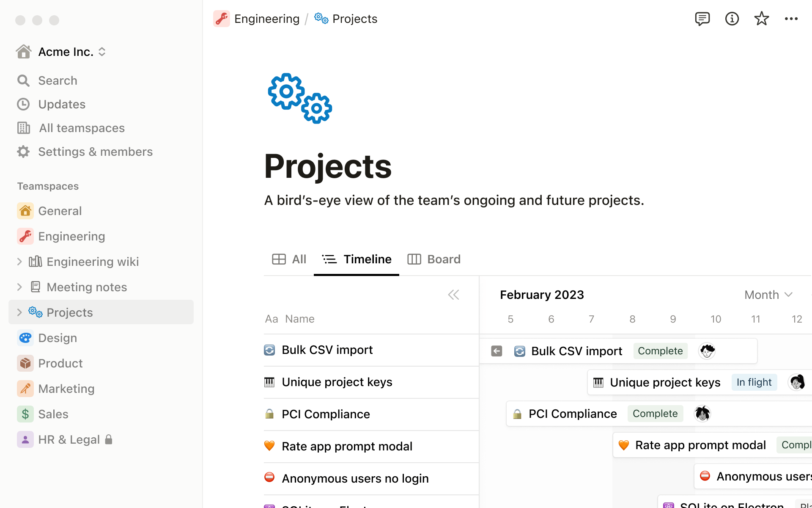
Task: Click the Comments icon in top bar
Action: (702, 19)
